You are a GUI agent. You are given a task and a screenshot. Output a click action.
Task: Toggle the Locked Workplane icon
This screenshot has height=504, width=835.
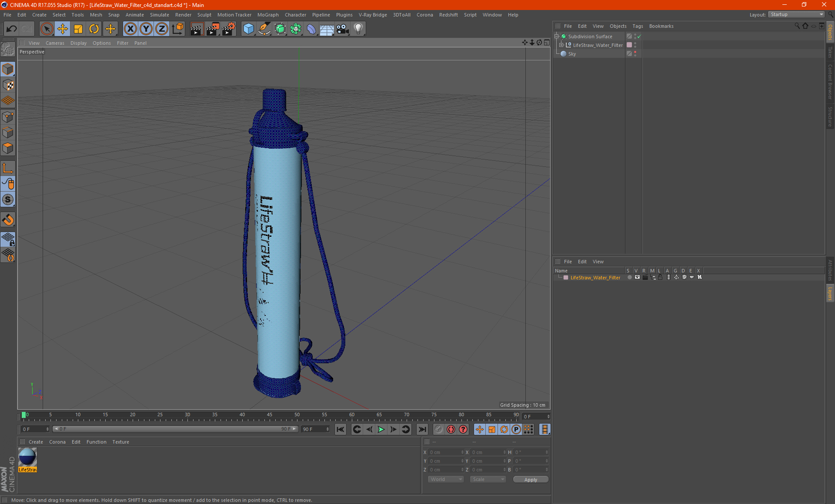click(x=8, y=239)
